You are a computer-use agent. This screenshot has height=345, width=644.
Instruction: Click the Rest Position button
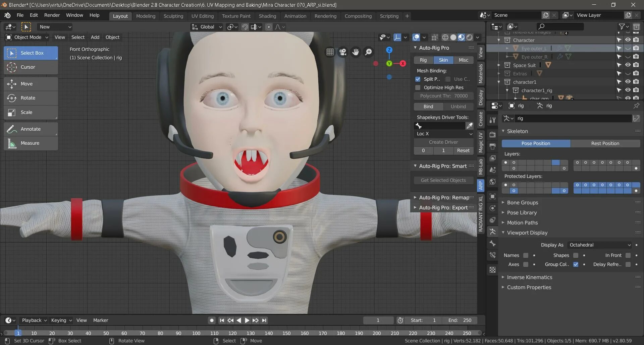click(605, 143)
